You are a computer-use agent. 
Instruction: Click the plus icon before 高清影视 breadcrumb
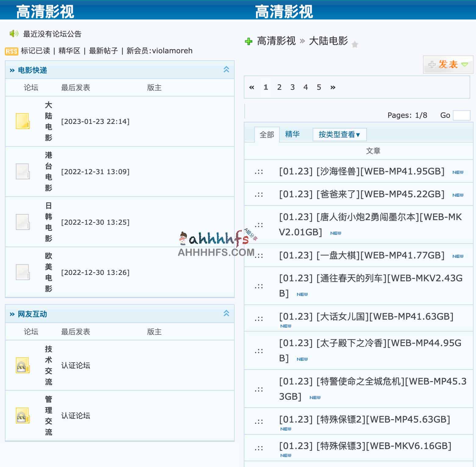[x=248, y=41]
